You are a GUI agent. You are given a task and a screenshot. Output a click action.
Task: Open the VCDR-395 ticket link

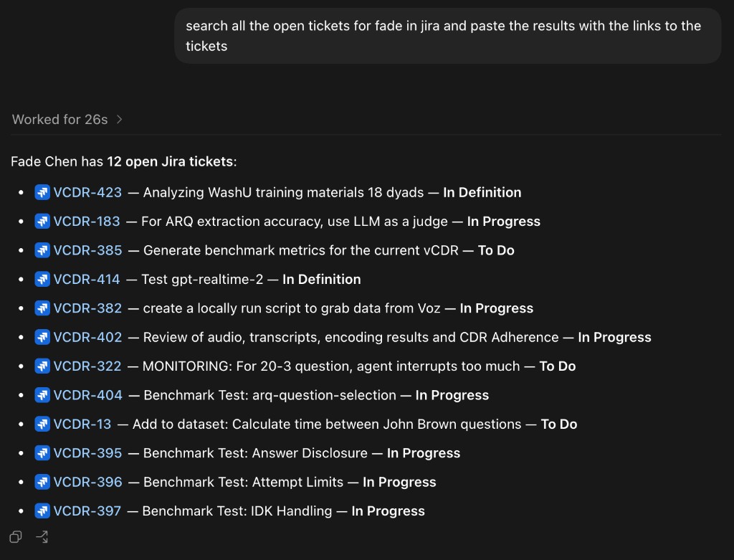87,453
